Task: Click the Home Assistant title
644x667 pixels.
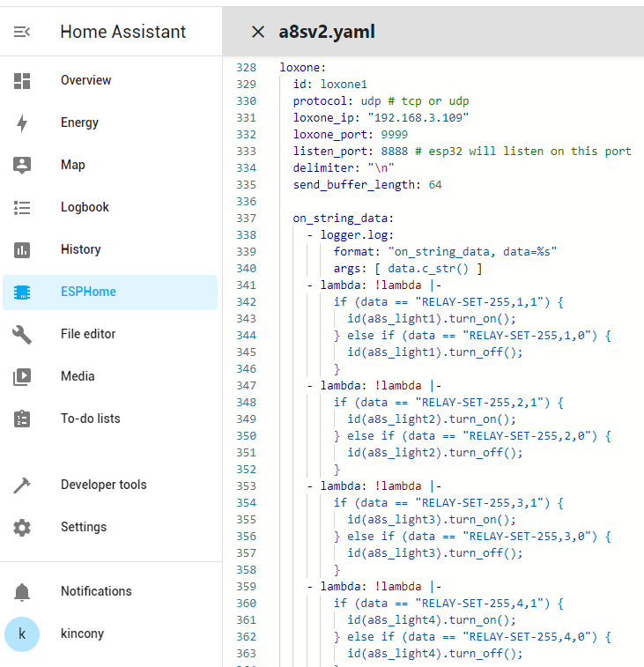Action: (122, 32)
